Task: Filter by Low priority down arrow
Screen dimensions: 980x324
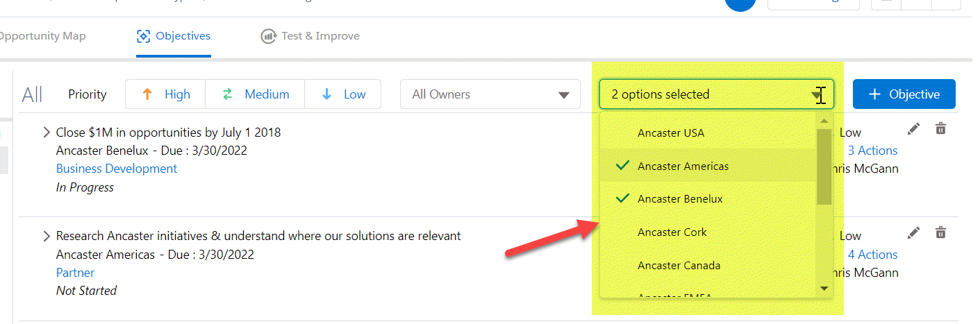Action: point(326,94)
